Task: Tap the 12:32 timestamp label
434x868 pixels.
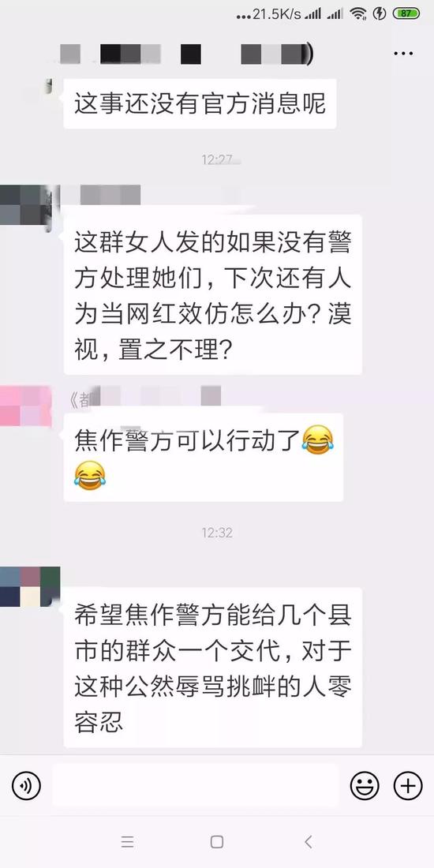Action: tap(217, 533)
